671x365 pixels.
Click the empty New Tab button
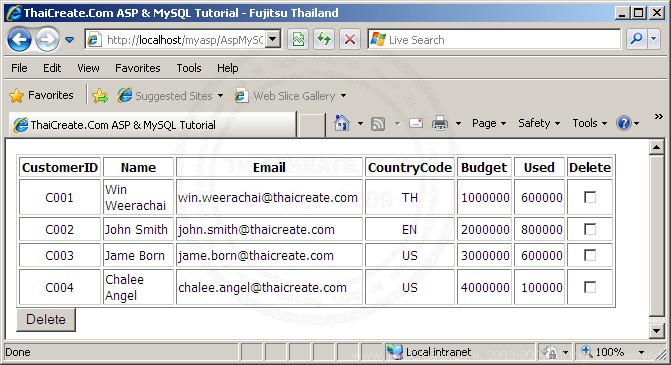311,125
